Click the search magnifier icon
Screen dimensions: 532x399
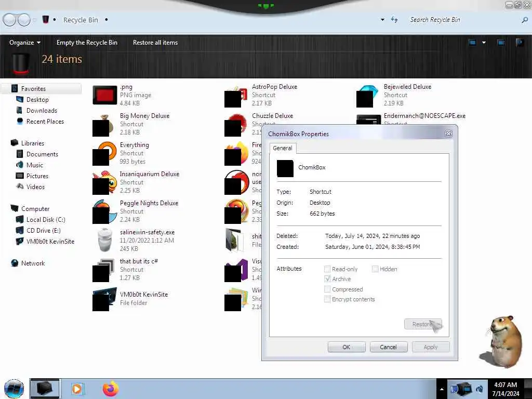[525, 20]
